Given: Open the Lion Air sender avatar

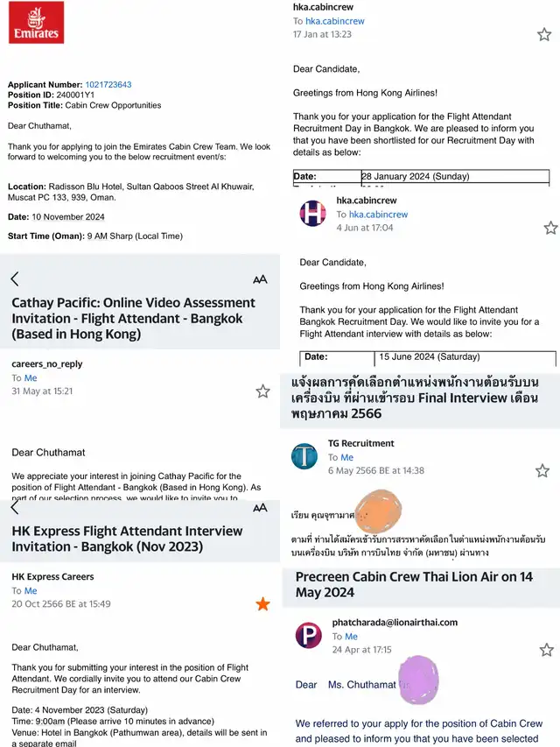Looking at the screenshot, I should coord(308,635).
